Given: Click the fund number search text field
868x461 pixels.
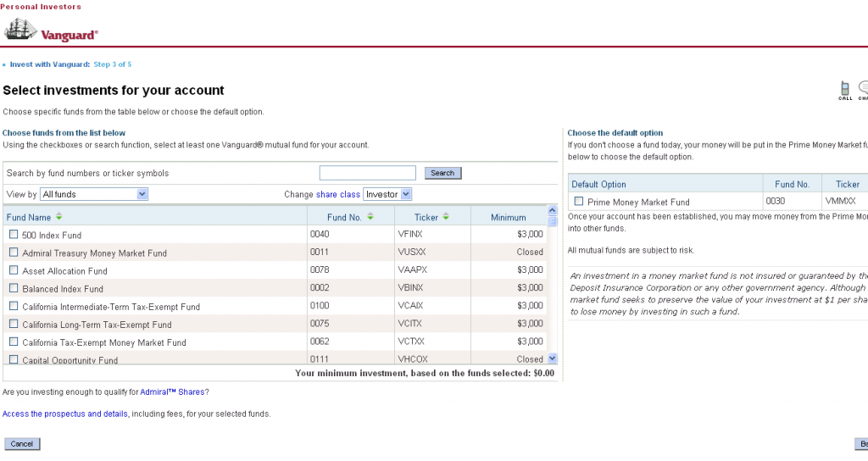Looking at the screenshot, I should tap(367, 173).
